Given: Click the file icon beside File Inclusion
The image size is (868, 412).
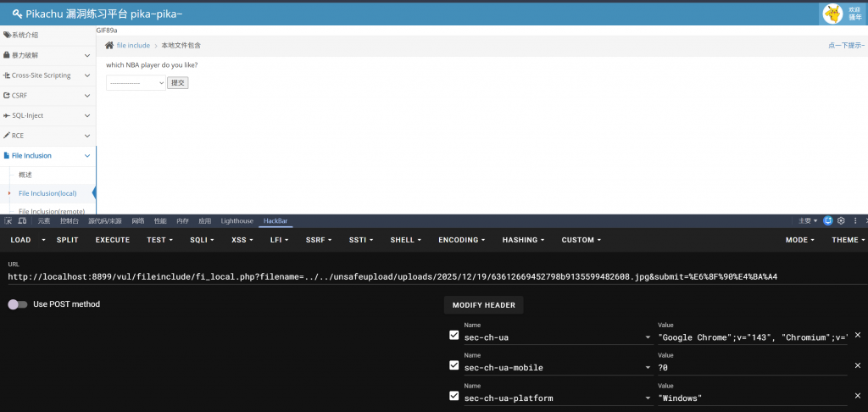Looking at the screenshot, I should click(7, 156).
